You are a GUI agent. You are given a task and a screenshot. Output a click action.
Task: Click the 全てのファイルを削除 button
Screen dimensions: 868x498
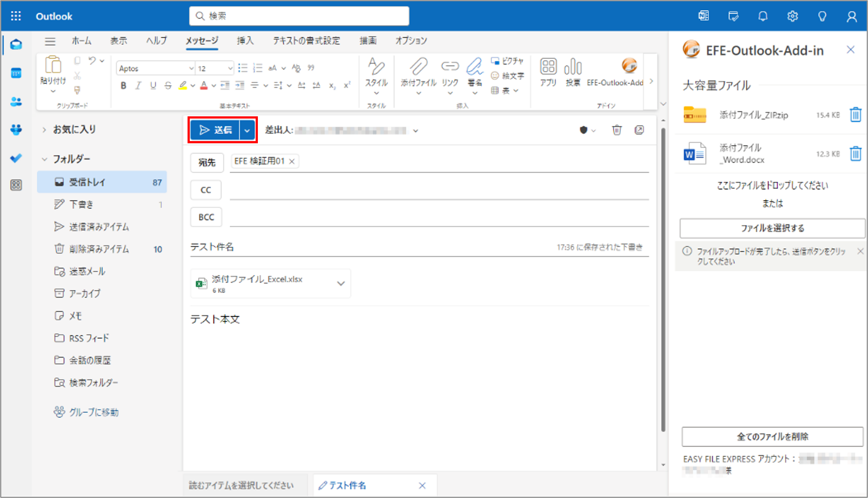tap(772, 437)
